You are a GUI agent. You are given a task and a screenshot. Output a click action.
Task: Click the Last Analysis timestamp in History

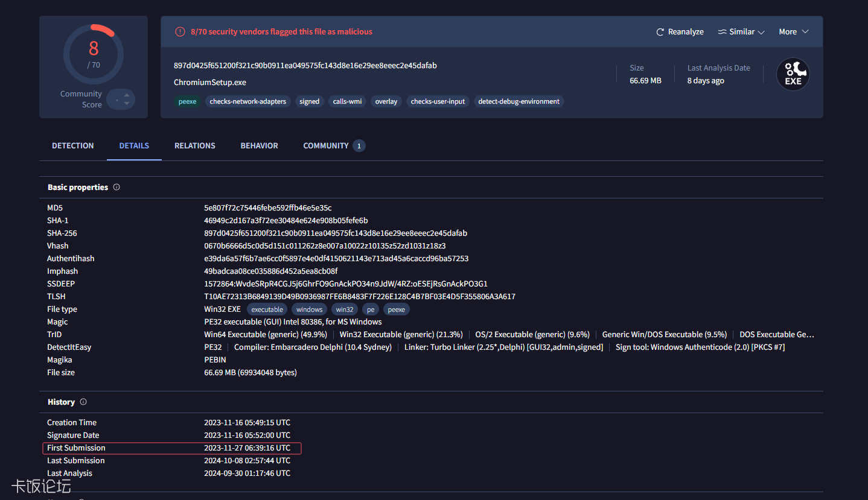(247, 473)
